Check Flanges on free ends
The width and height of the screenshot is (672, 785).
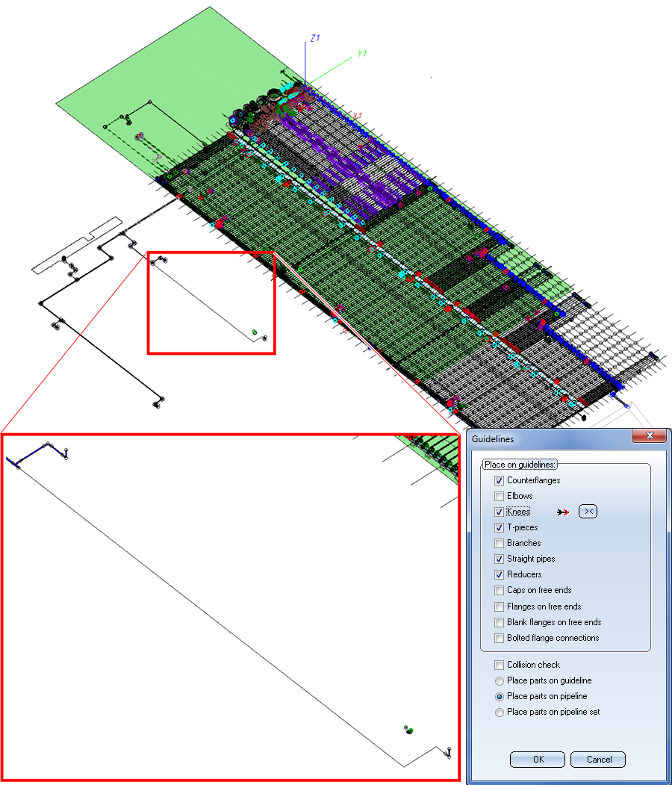[499, 606]
